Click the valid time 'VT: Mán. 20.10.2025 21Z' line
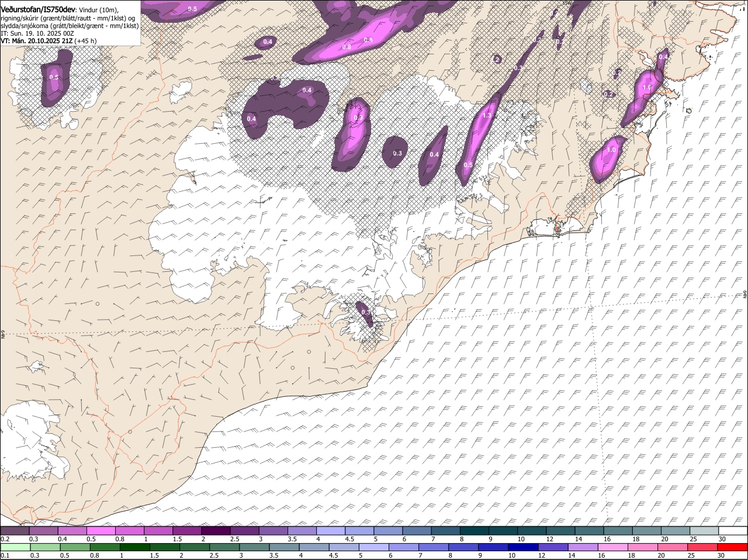The height and width of the screenshot is (560, 748). point(37,41)
